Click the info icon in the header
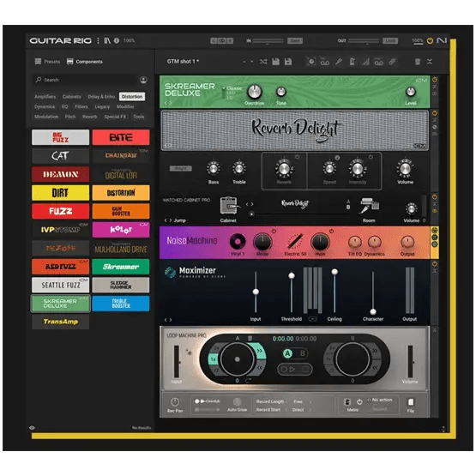Screen dimensions: 476x476 pos(117,40)
